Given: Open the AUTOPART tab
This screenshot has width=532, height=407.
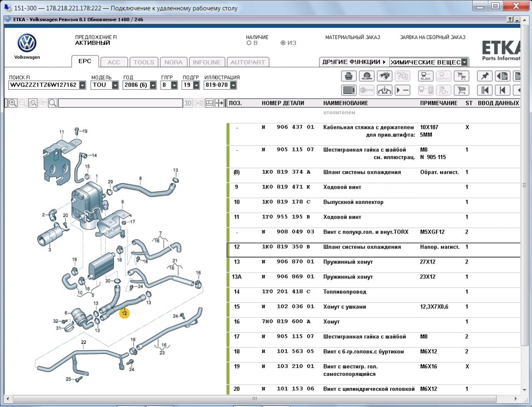Looking at the screenshot, I should pos(248,62).
